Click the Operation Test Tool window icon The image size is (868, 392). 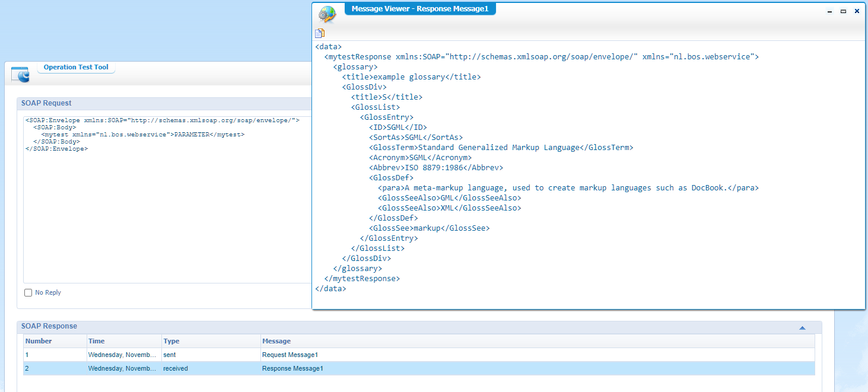click(x=20, y=75)
